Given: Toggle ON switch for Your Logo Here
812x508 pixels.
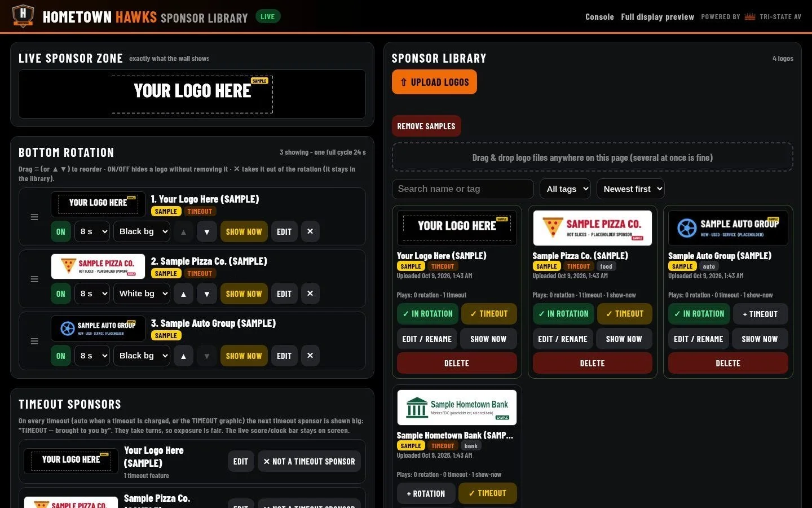Looking at the screenshot, I should point(61,231).
